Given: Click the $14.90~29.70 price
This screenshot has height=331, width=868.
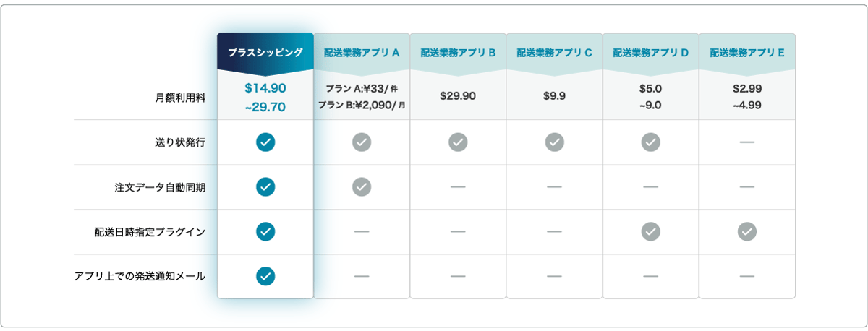Looking at the screenshot, I should click(265, 98).
